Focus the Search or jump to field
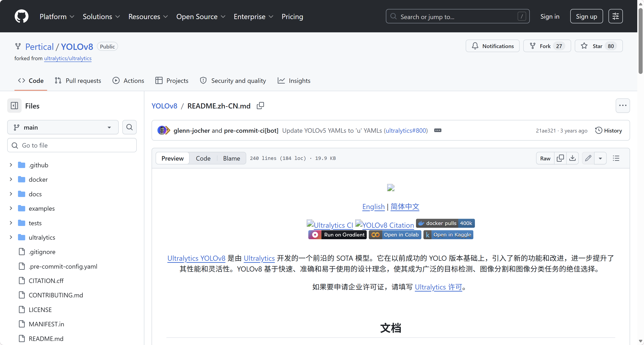The width and height of the screenshot is (644, 345). pyautogui.click(x=458, y=16)
